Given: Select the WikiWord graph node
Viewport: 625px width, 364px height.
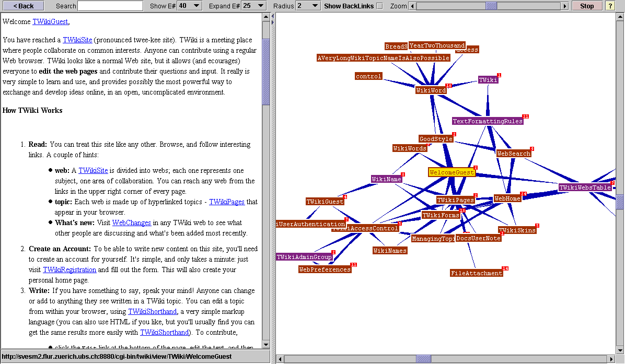Looking at the screenshot, I should 431,90.
